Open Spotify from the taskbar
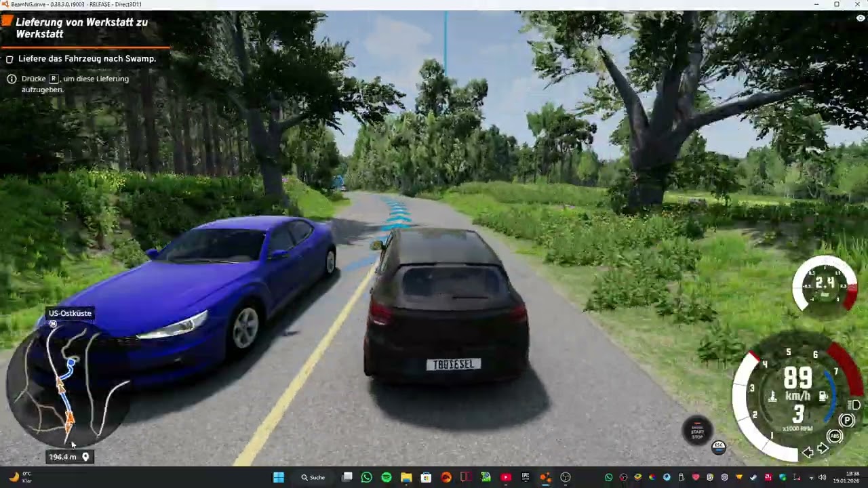The height and width of the screenshot is (488, 868). (387, 477)
